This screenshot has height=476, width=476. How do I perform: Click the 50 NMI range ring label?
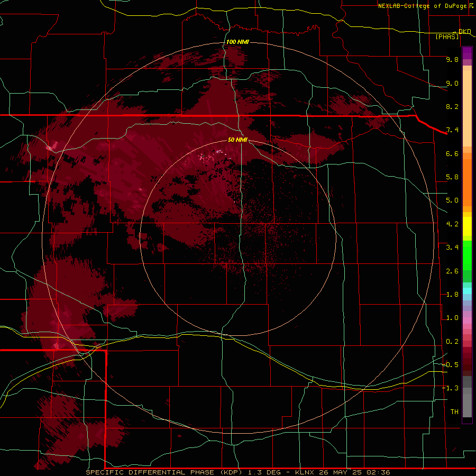tap(237, 140)
